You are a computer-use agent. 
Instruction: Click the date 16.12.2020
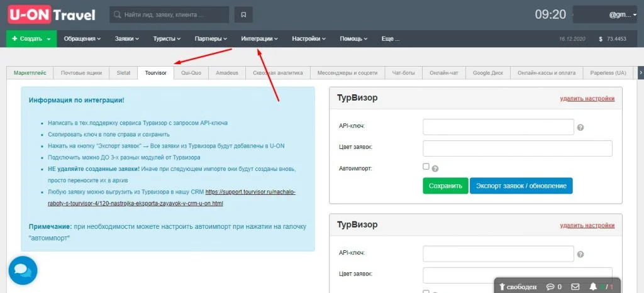[x=573, y=39]
